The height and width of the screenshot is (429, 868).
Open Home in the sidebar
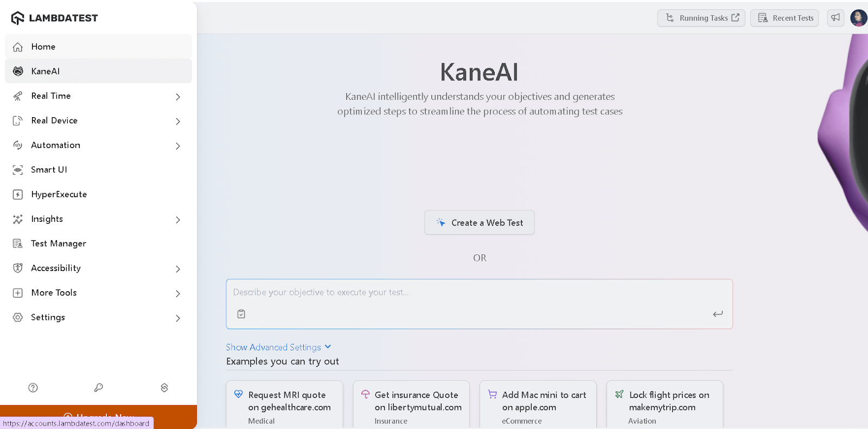click(x=98, y=47)
